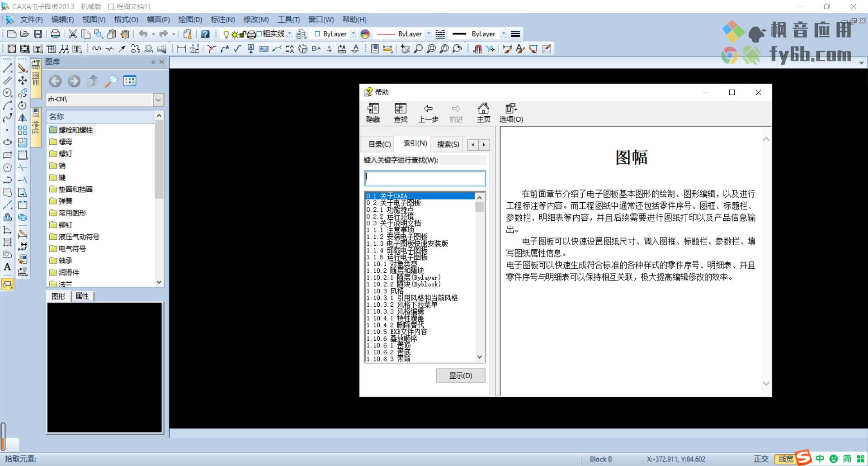Image resolution: width=868 pixels, height=466 pixels.
Task: Open the 轴承 folder in library
Action: 61,261
